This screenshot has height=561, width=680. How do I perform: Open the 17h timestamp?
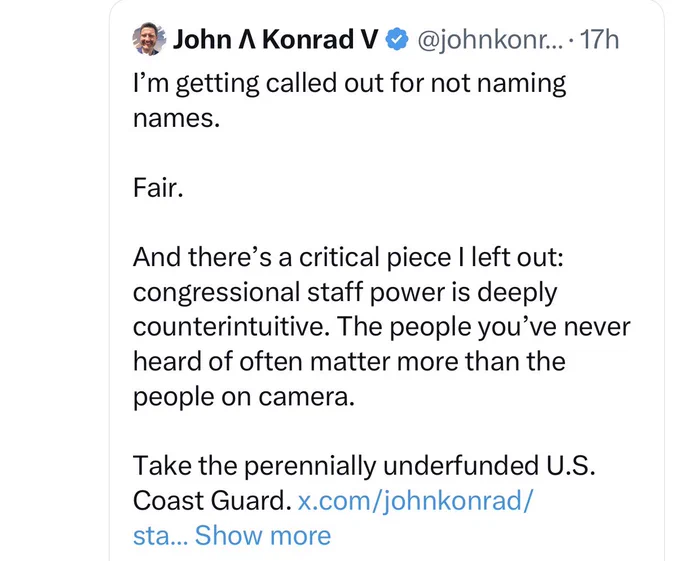pos(599,39)
